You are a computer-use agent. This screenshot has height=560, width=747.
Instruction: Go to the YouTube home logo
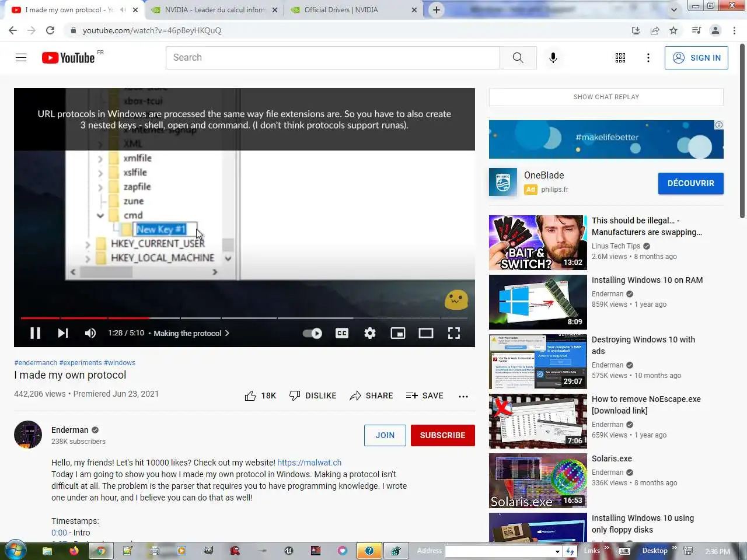pyautogui.click(x=68, y=58)
